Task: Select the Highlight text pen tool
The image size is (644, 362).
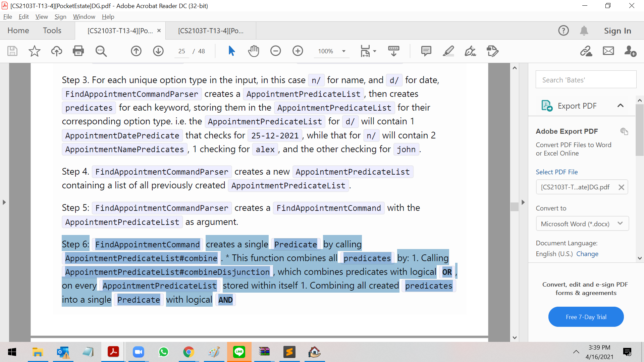Action: [448, 51]
